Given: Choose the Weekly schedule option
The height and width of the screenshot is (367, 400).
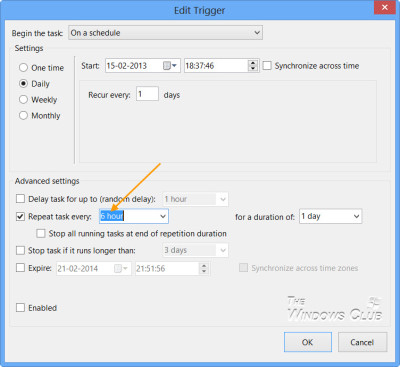Looking at the screenshot, I should click(x=23, y=99).
